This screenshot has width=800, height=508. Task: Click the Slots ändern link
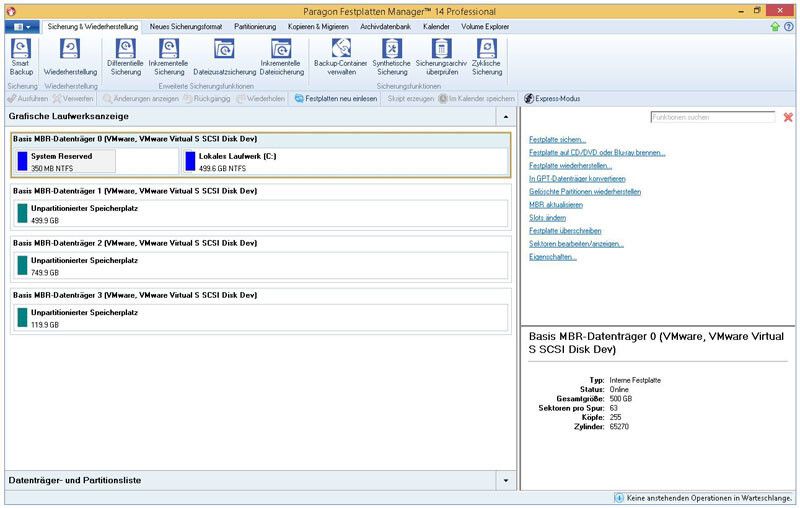(x=547, y=218)
